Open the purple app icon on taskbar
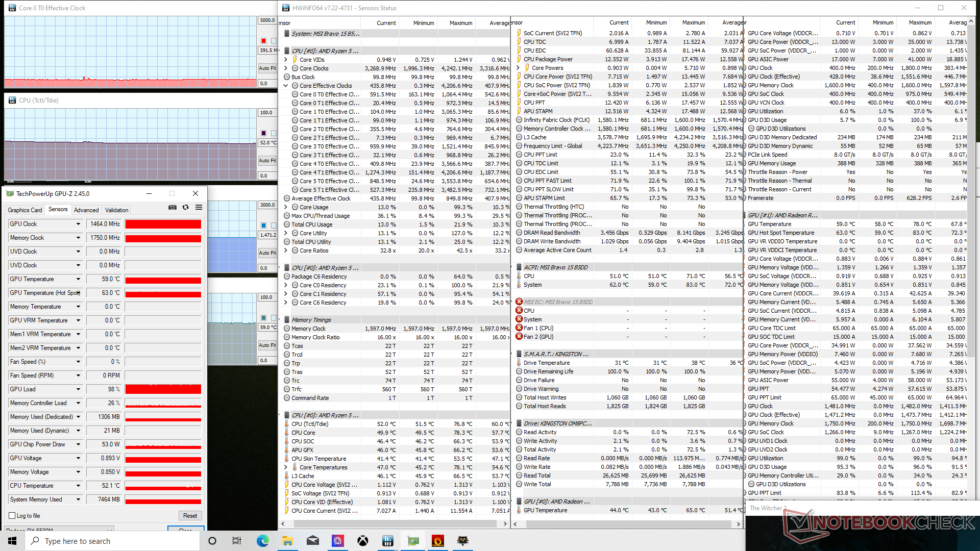980x551 pixels. pos(338,541)
